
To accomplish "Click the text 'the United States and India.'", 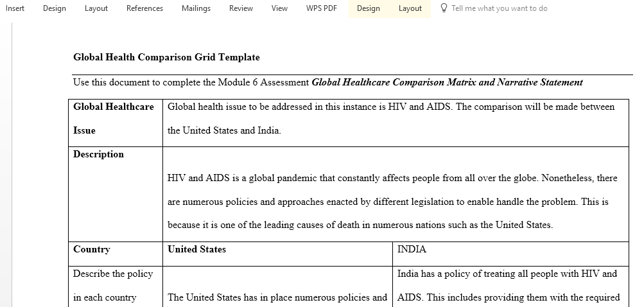I will point(224,130).
